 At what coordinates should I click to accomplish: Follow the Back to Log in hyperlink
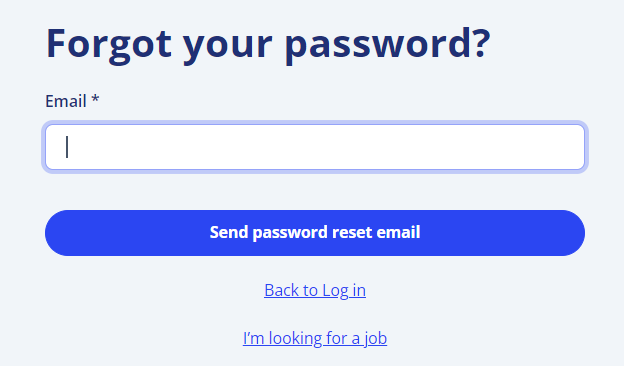coord(315,290)
